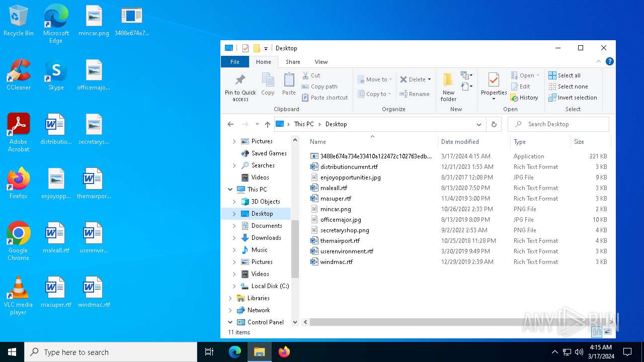This screenshot has width=644, height=362.
Task: Click the Back navigation arrow
Action: click(x=230, y=124)
